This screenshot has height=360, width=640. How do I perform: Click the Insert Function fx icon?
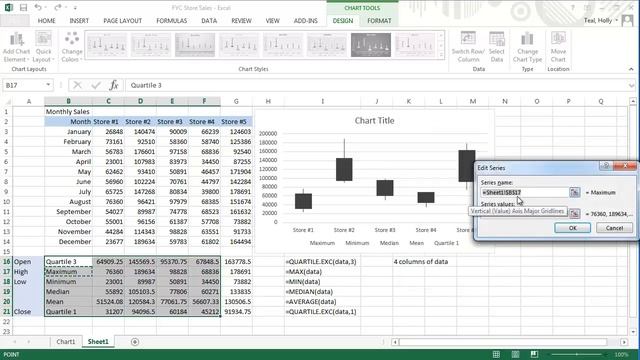114,85
